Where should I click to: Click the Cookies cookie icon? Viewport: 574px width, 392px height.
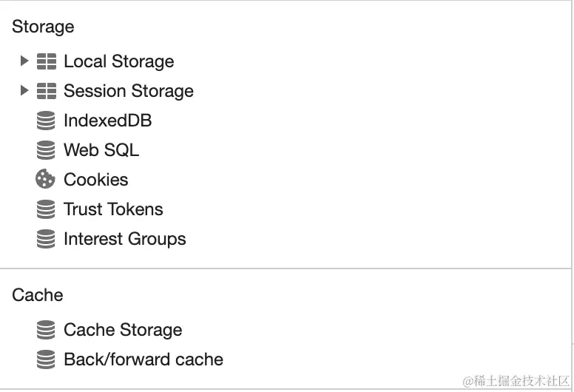pyautogui.click(x=46, y=180)
